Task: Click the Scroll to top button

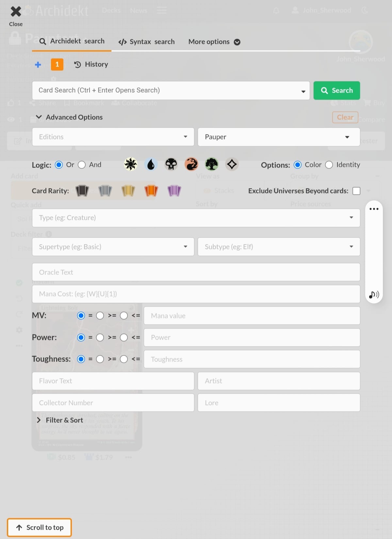Action: 40,527
